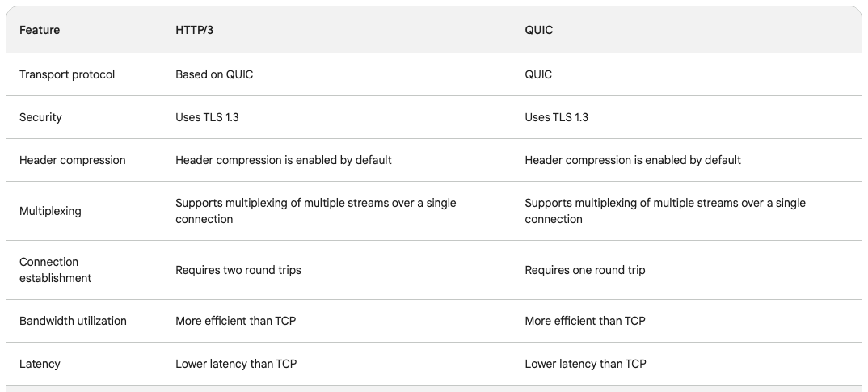Click QUIC multiplexing description cell
The height and width of the screenshot is (392, 868).
[665, 211]
